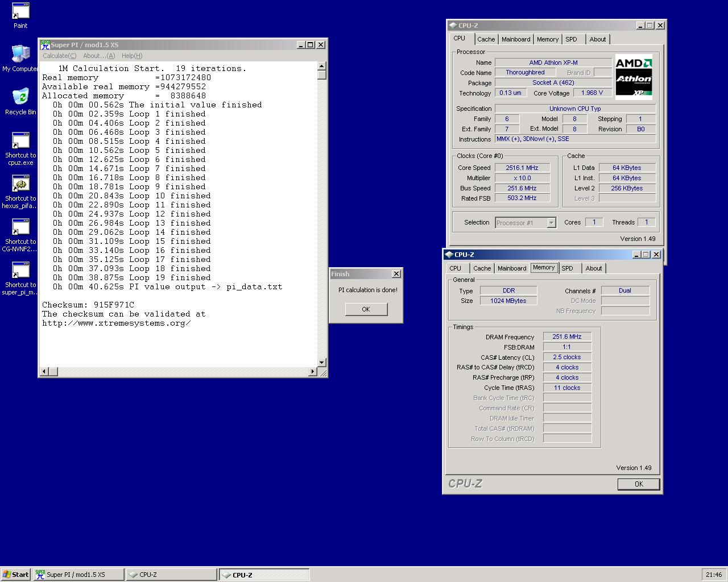Open My Computer desktop icon
Image resolution: width=728 pixels, height=582 pixels.
20,59
